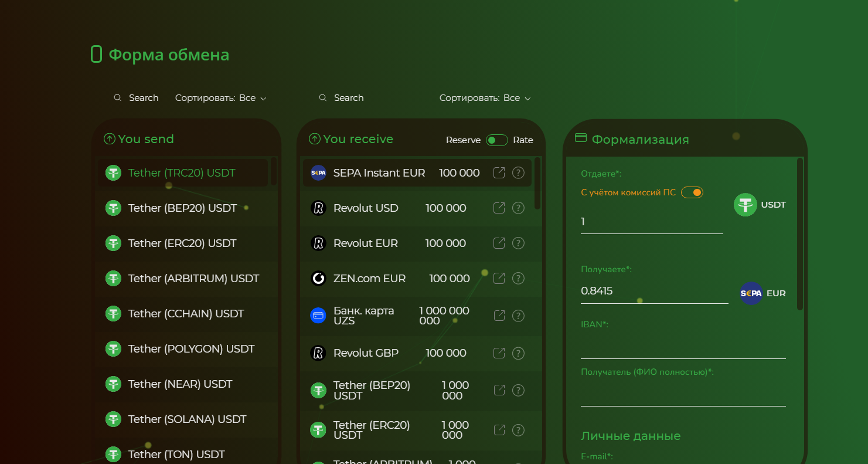
Task: Open Сортировать dropdown above You send
Action: tap(221, 98)
